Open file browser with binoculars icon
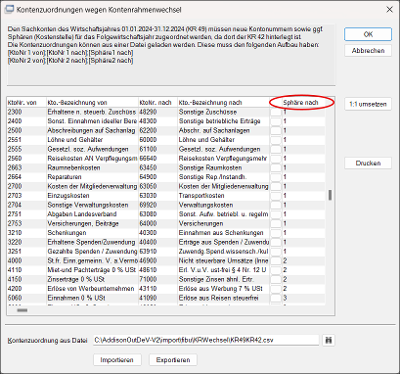400x374 pixels. point(329,340)
